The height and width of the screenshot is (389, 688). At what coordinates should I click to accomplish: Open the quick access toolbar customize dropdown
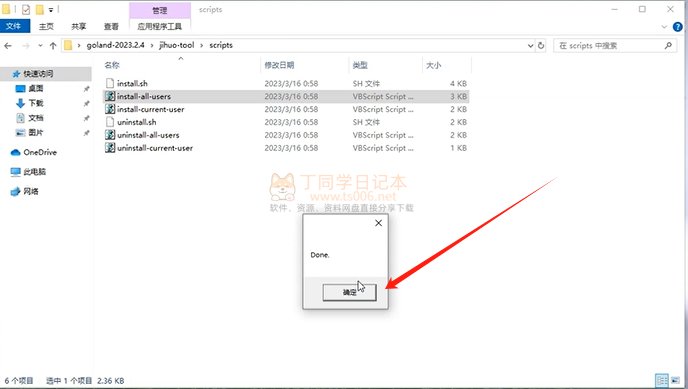coord(51,10)
